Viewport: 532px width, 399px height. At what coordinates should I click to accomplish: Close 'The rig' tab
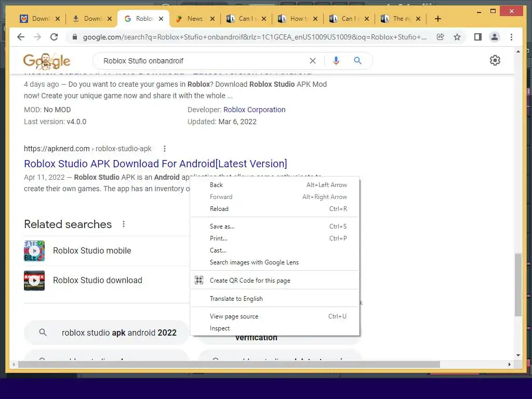point(418,19)
